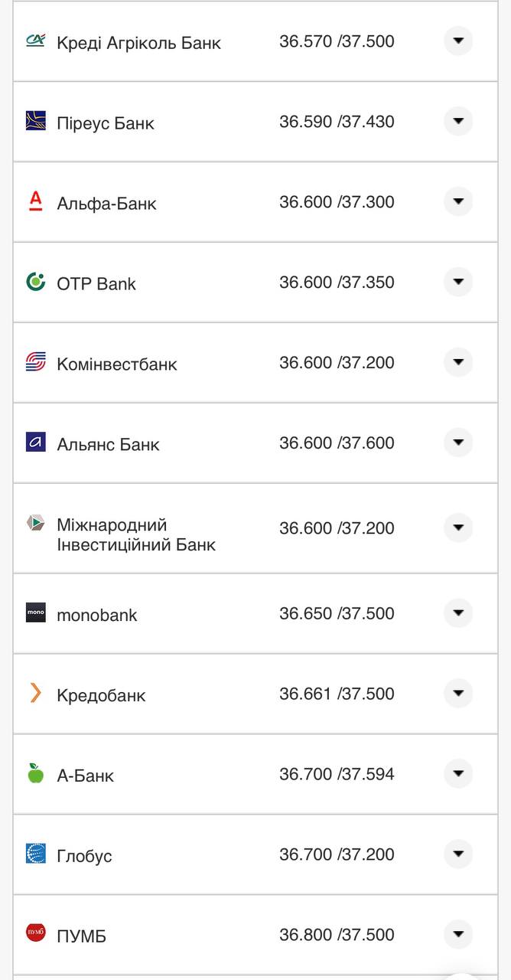Click the Piraeus Bank name link
Screen dimensions: 511x980
click(x=104, y=122)
